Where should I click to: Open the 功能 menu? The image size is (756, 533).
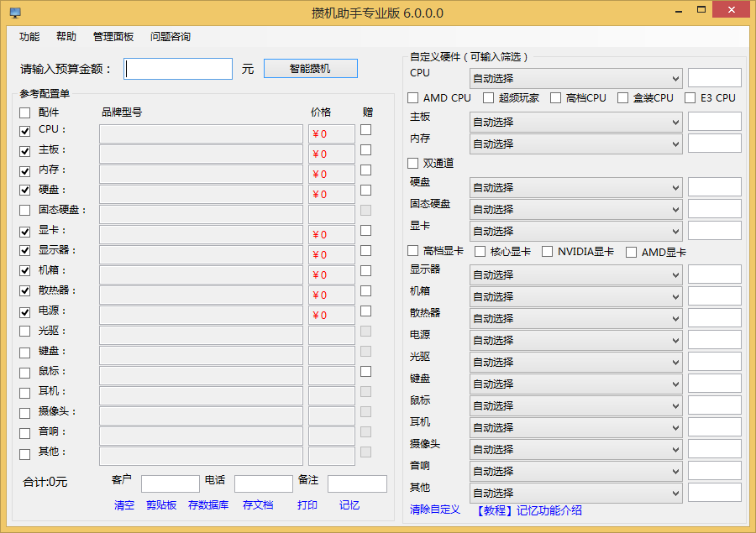[29, 37]
